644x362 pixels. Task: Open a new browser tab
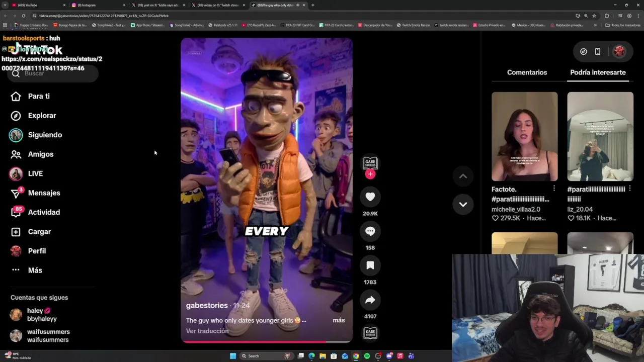(312, 5)
